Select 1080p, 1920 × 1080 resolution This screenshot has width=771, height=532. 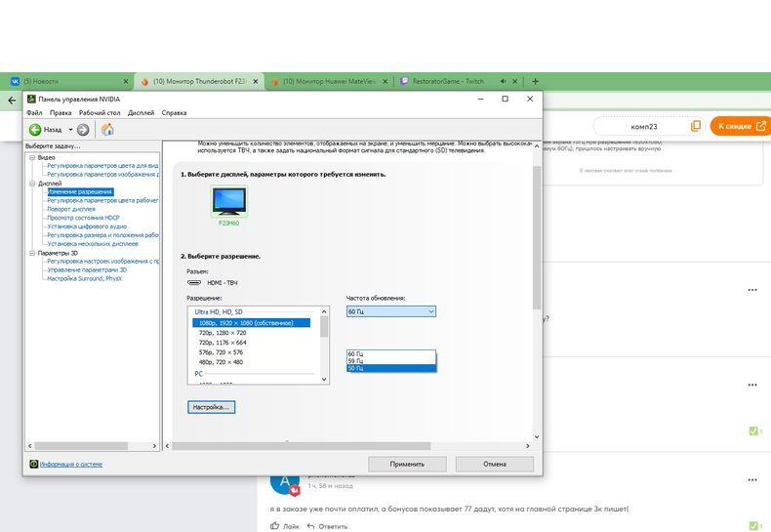(251, 323)
